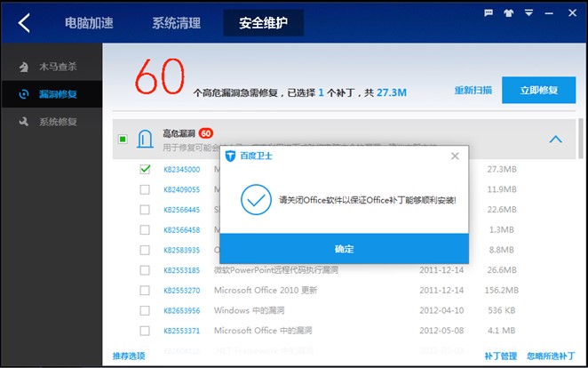Click 重新扫描 link
The image size is (588, 368).
point(473,91)
